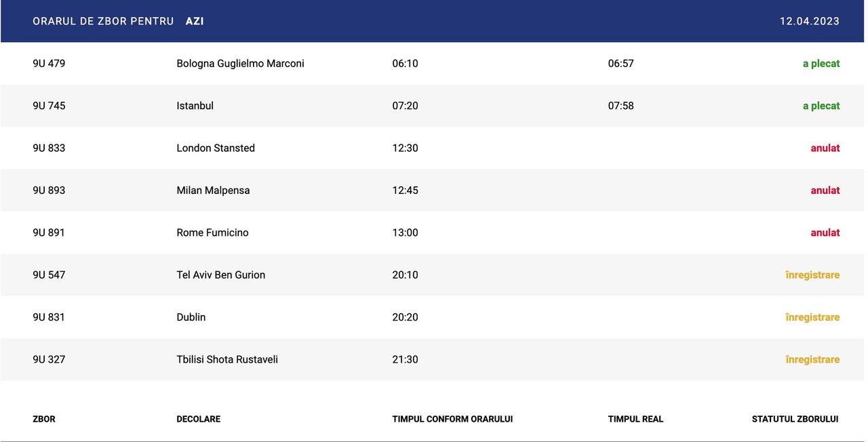Click Tbilisi Shota Rustaveli destination

pyautogui.click(x=227, y=359)
